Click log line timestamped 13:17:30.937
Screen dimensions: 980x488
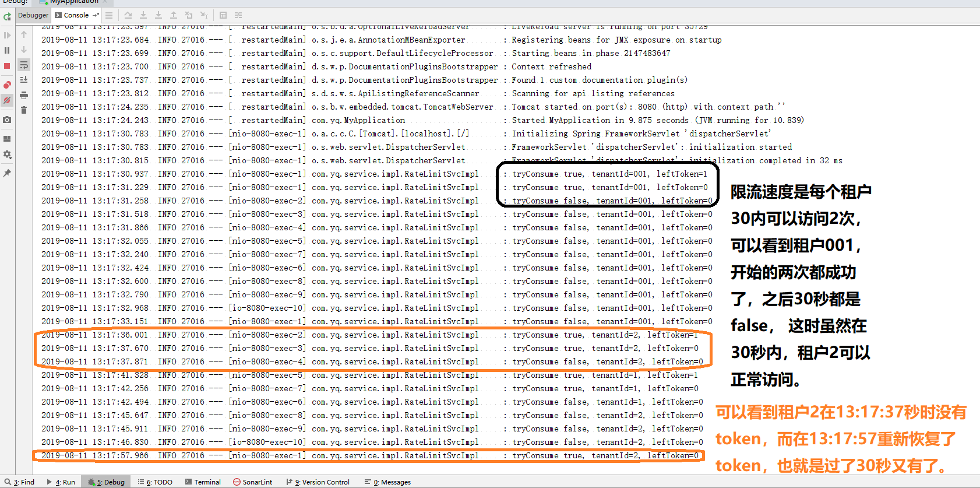pos(375,174)
